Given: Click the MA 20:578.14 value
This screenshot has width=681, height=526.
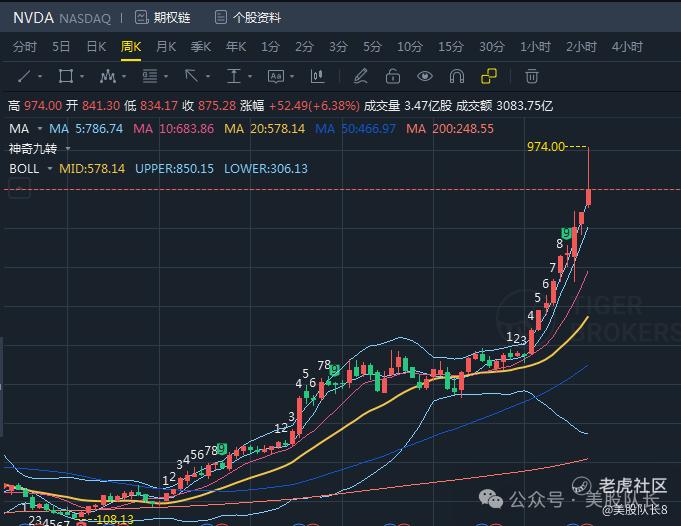Looking at the screenshot, I should (264, 129).
